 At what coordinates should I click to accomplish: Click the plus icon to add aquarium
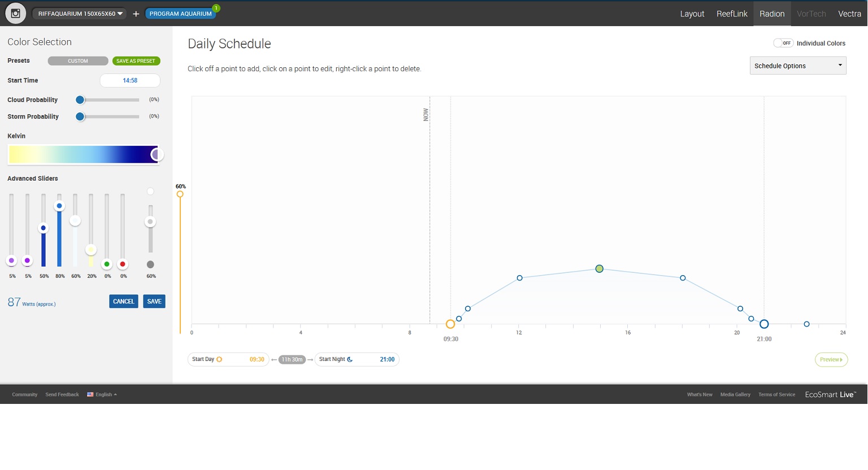136,14
